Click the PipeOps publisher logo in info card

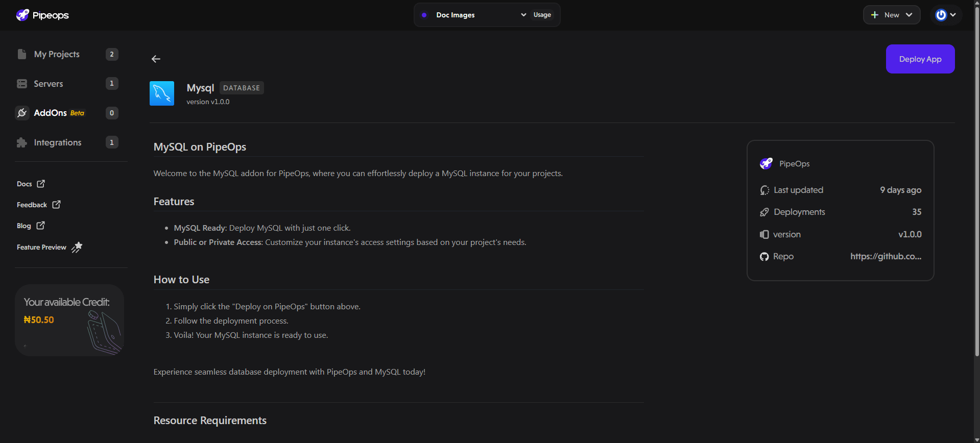coord(766,163)
